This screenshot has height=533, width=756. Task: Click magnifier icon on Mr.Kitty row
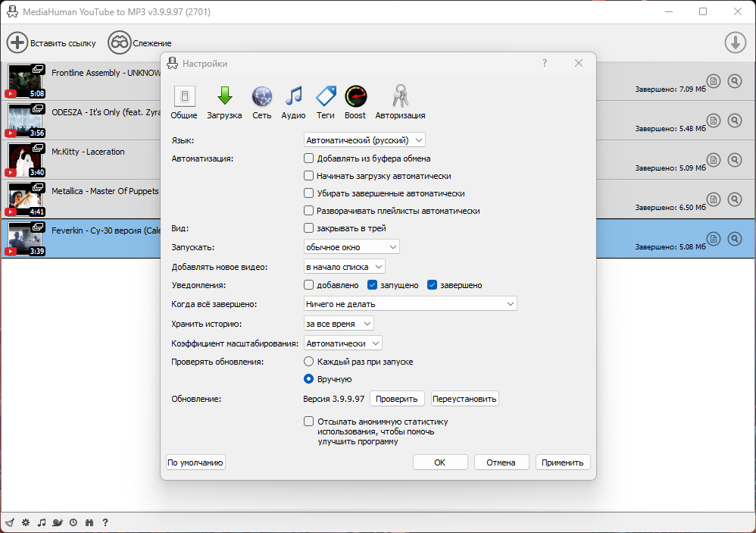(735, 160)
